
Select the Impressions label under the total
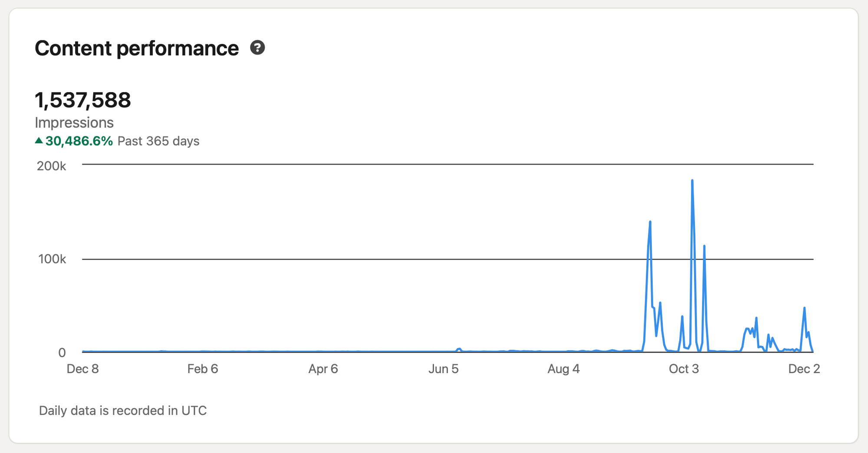coord(74,123)
